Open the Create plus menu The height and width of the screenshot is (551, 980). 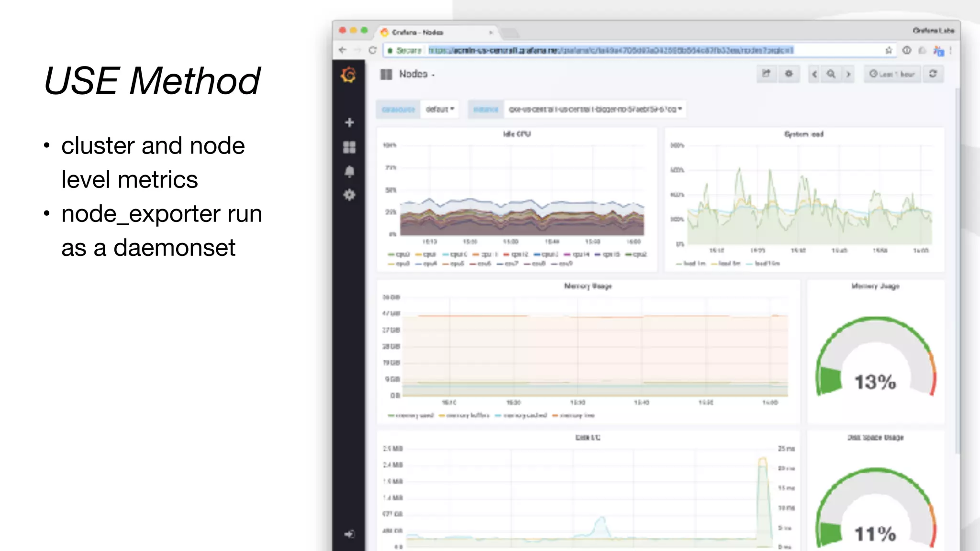coord(349,122)
